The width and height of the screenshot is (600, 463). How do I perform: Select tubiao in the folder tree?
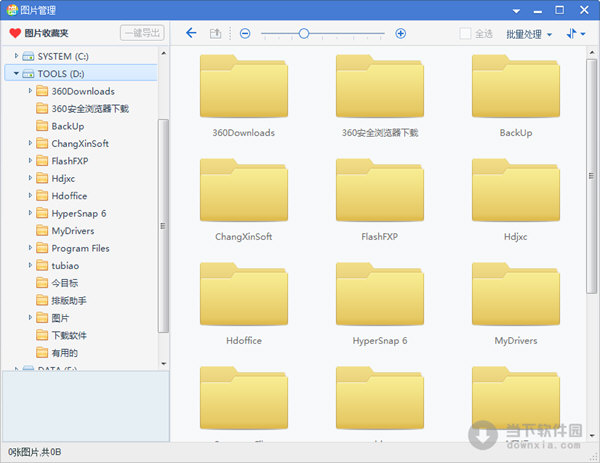click(x=65, y=266)
